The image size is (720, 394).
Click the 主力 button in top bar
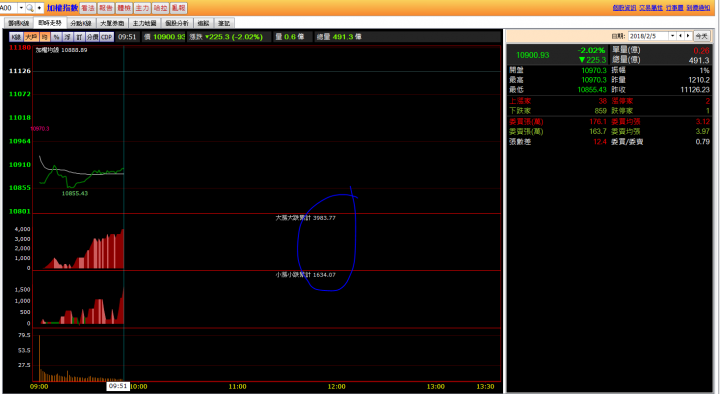tap(142, 8)
